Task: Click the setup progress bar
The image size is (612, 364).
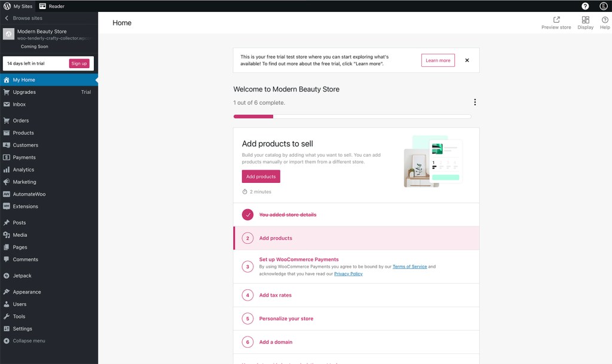Action: click(x=352, y=117)
